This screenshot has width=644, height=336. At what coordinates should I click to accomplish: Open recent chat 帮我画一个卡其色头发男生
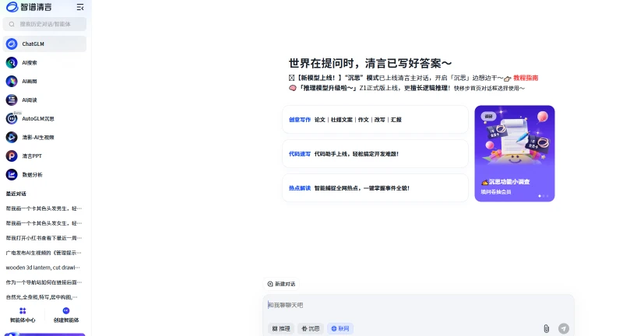pos(44,208)
